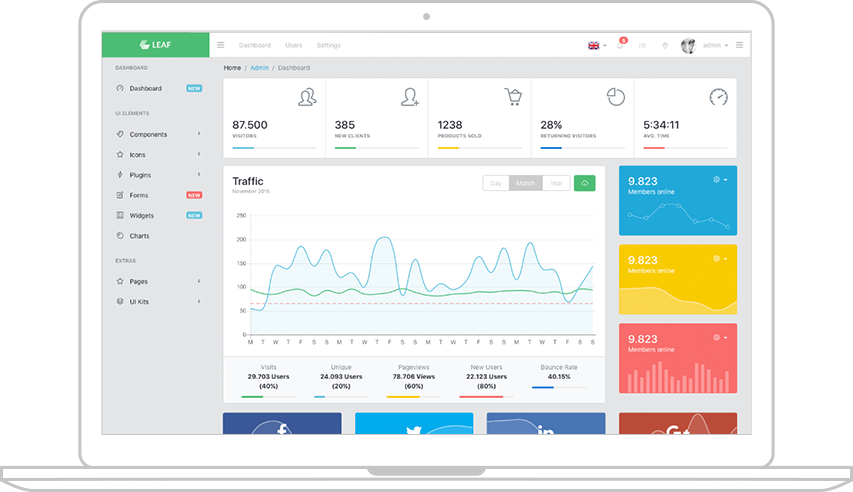853x492 pixels.
Task: Open gear dropdown on blue Members card
Action: coord(720,180)
